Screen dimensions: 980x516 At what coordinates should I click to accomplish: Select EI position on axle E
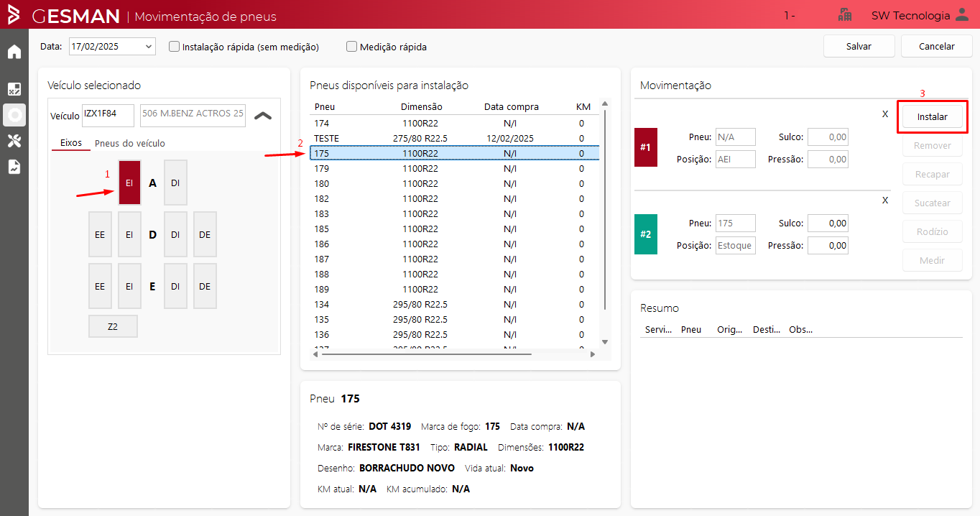[x=129, y=286]
